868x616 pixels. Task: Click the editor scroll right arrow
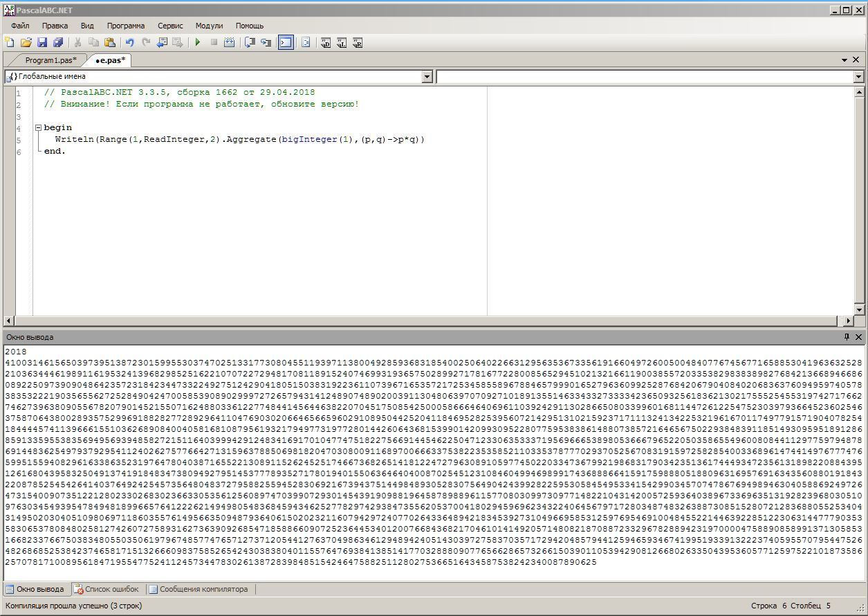(849, 321)
